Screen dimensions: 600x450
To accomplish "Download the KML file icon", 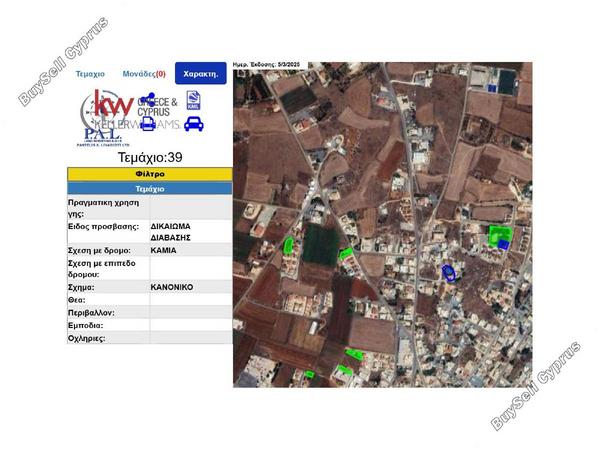I will [x=193, y=100].
